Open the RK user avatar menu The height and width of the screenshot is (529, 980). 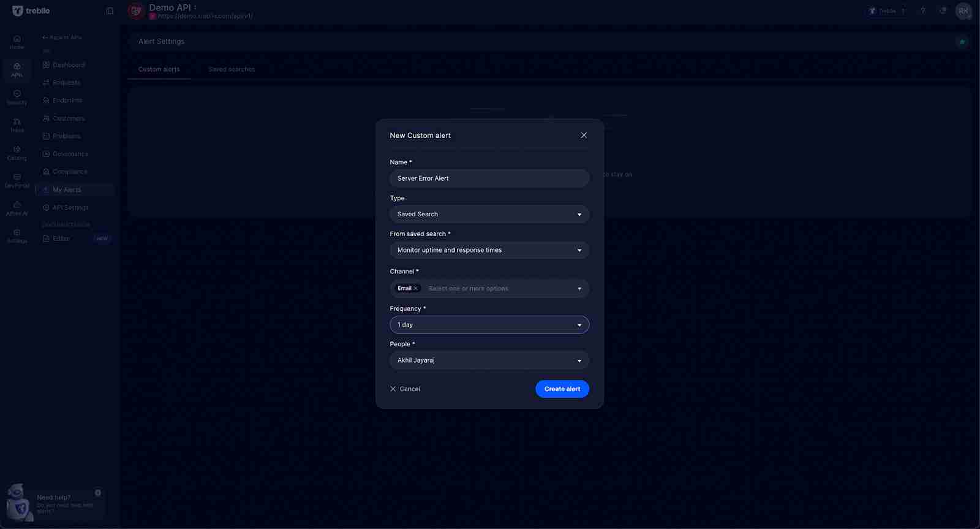click(963, 11)
